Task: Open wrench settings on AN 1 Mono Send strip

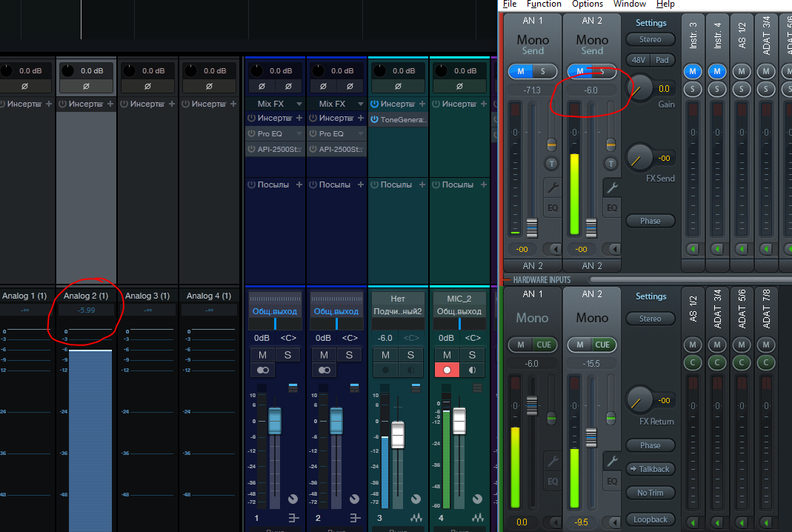Action: [x=553, y=187]
